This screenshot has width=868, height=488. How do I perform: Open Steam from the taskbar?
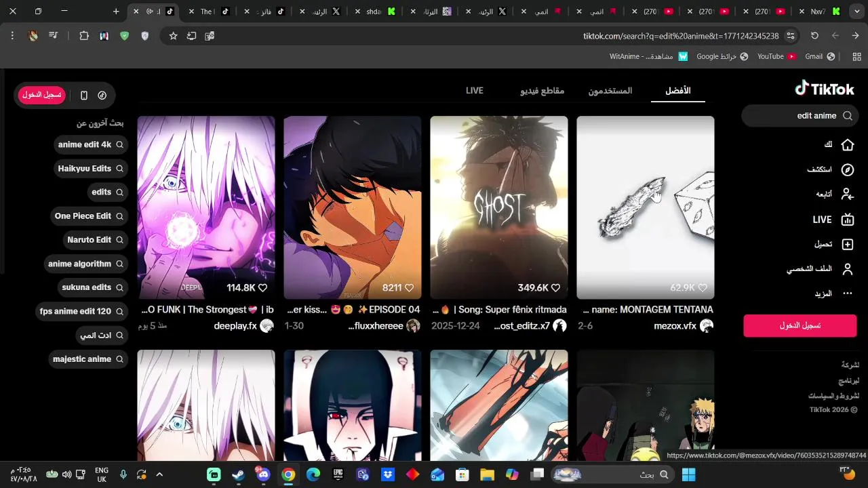239,474
